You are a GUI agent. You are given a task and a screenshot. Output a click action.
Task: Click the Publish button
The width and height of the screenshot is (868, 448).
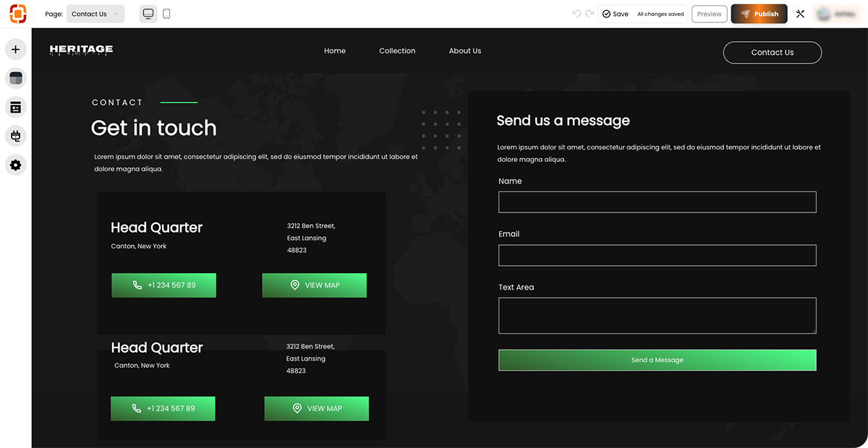tap(759, 14)
